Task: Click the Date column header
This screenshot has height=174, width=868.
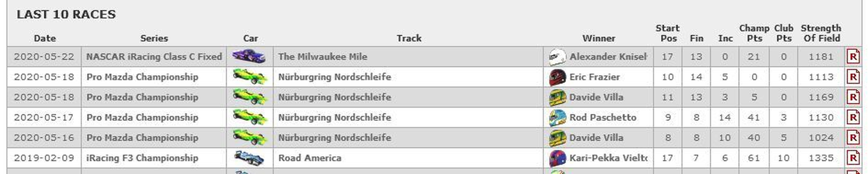Action: [x=45, y=38]
